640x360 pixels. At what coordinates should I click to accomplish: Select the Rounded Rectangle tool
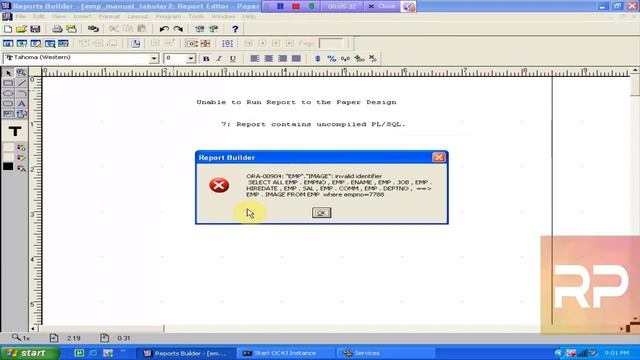[8, 103]
